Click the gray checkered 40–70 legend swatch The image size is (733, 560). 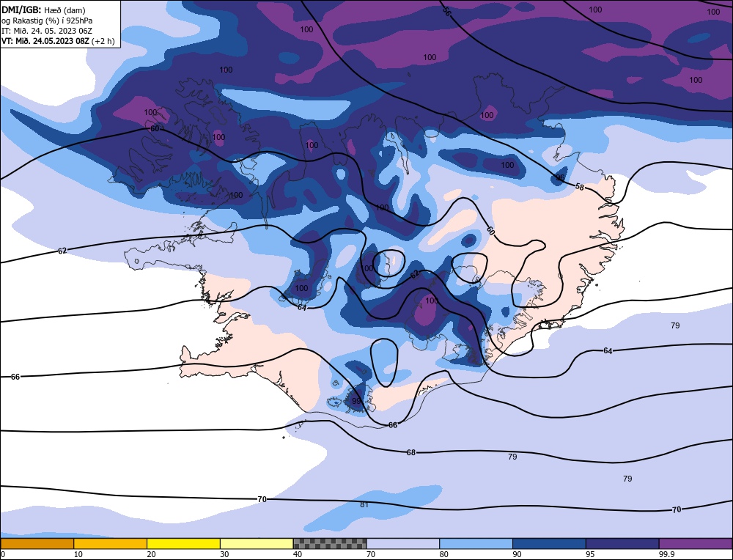tap(330, 543)
